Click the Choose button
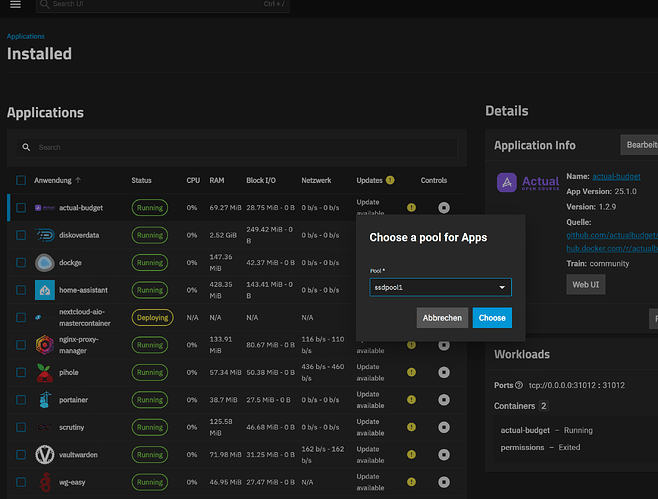The height and width of the screenshot is (499, 658). pyautogui.click(x=492, y=318)
